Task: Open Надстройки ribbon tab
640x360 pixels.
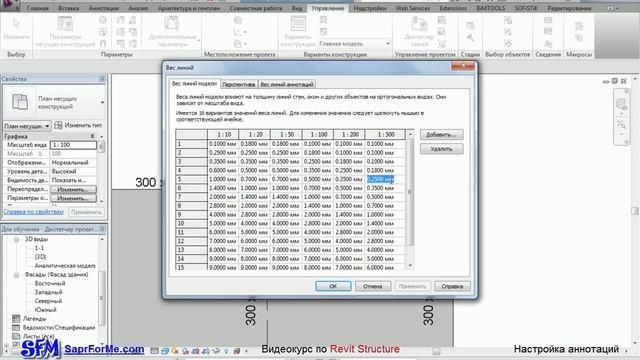Action: tap(370, 8)
